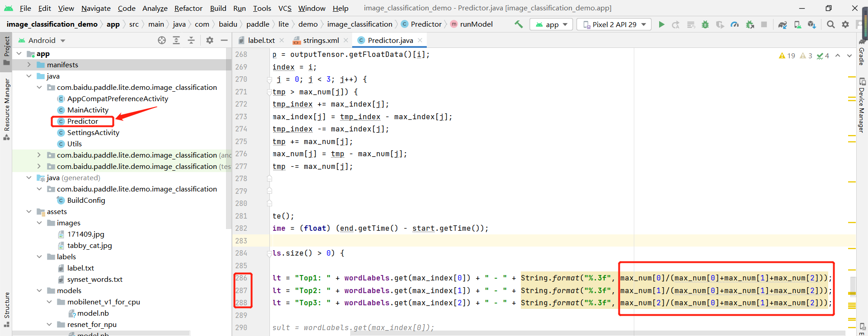This screenshot has height=336, width=868.
Task: Toggle the Device Manager tool window
Action: 862,106
